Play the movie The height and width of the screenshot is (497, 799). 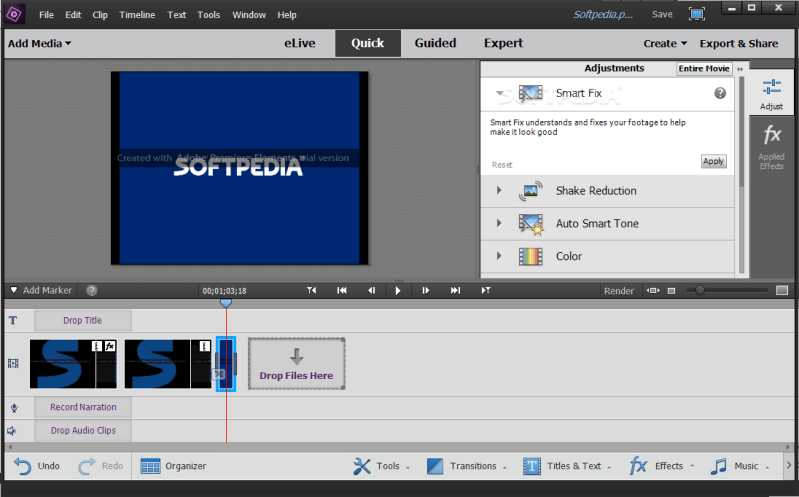(398, 291)
